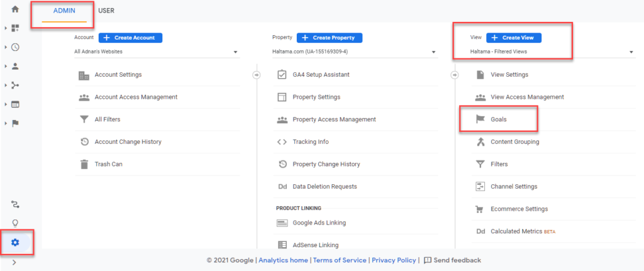Click the Trash Can icon
This screenshot has width=644, height=271.
pyautogui.click(x=84, y=164)
